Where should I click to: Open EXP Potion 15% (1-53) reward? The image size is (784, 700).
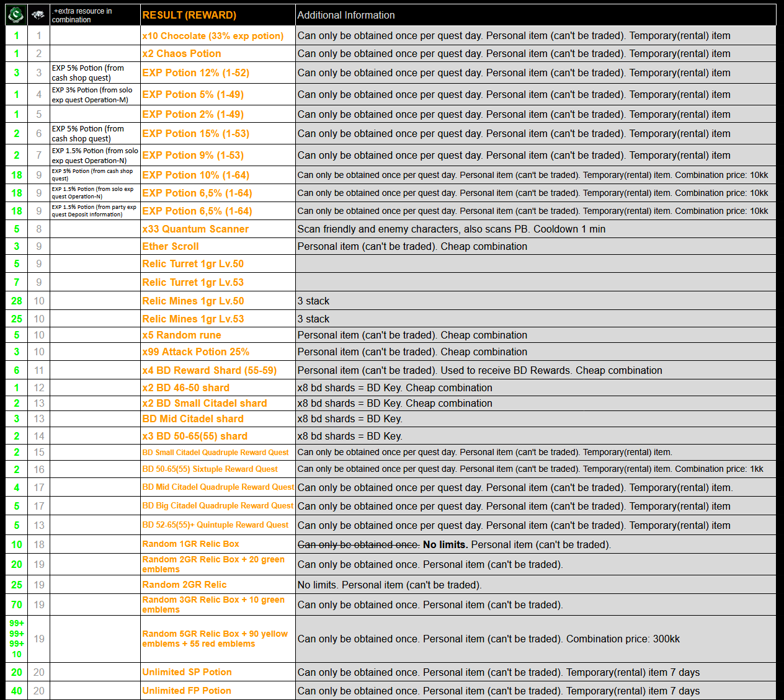(195, 133)
